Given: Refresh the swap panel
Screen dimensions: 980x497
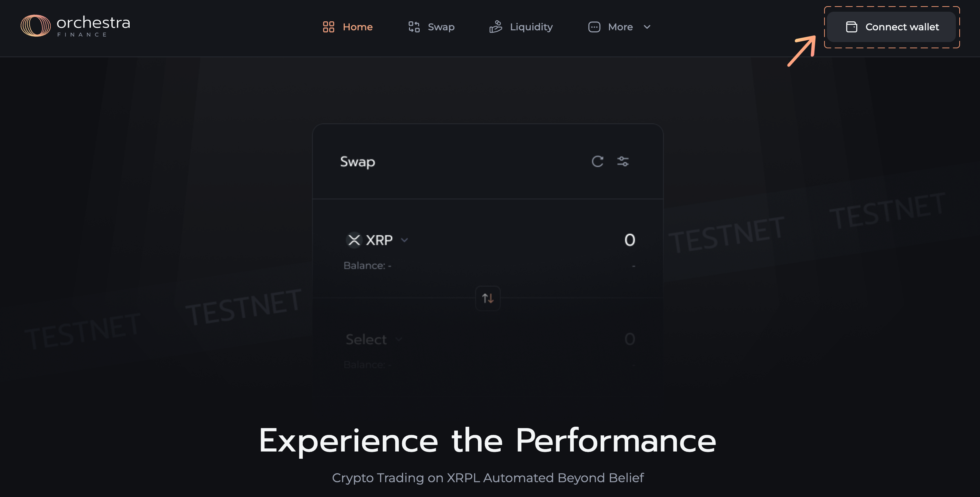Looking at the screenshot, I should coord(597,162).
